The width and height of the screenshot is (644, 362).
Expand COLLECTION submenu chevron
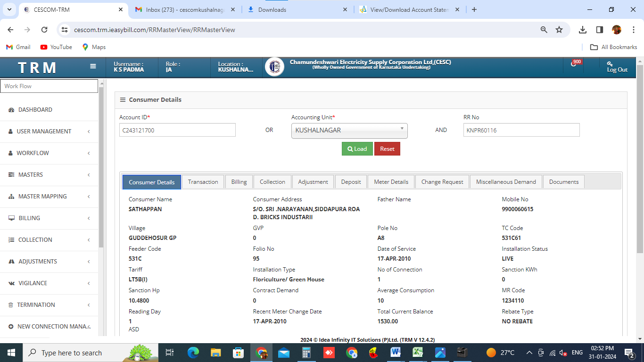[89, 240]
